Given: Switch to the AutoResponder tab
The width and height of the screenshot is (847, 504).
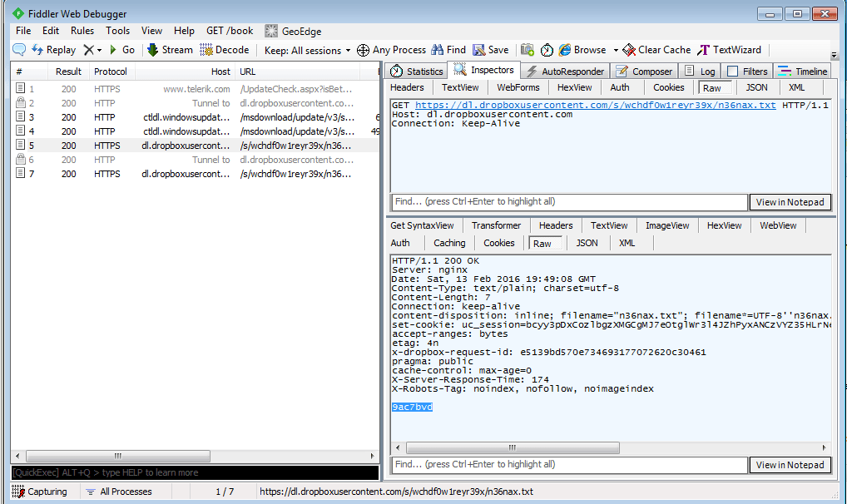Looking at the screenshot, I should 565,72.
